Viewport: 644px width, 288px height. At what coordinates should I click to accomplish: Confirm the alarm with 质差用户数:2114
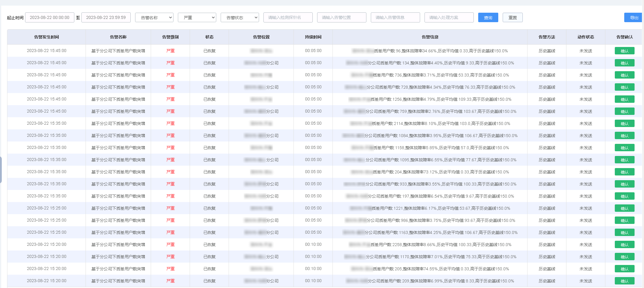(624, 123)
